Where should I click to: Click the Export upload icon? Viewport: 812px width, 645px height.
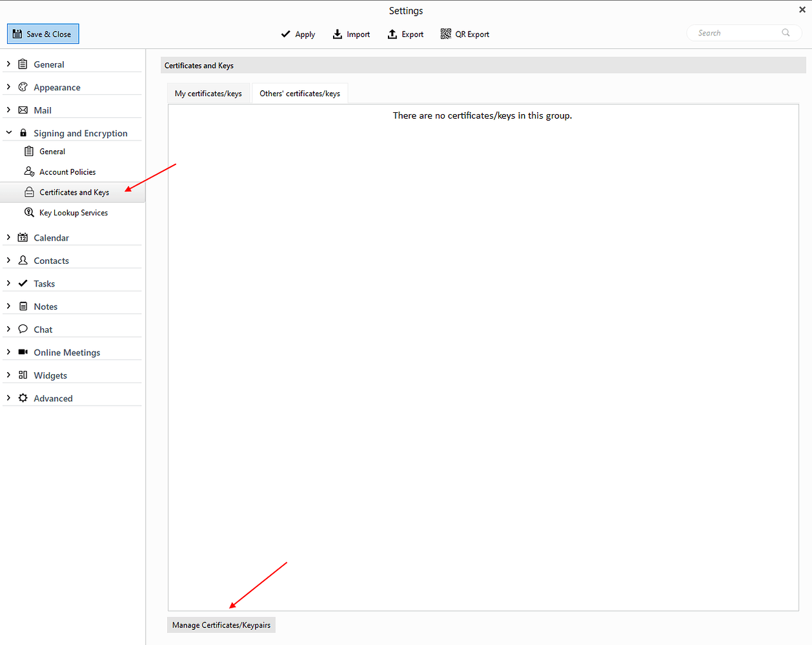[392, 34]
